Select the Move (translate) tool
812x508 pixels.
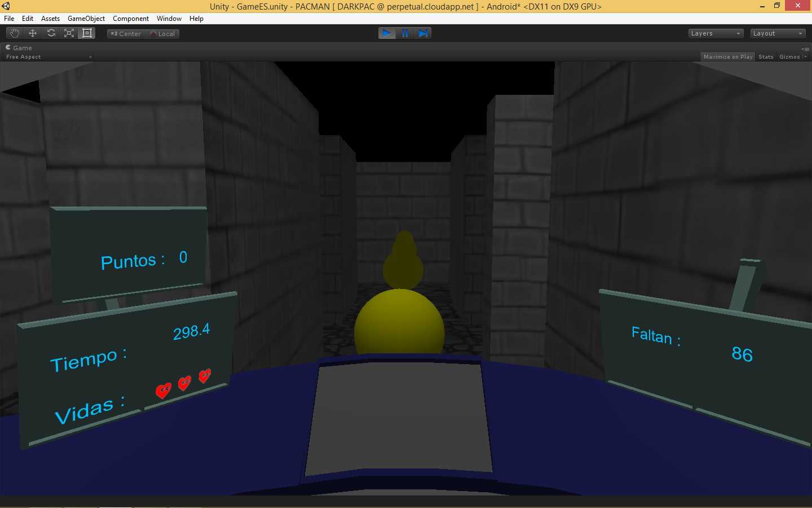[33, 33]
